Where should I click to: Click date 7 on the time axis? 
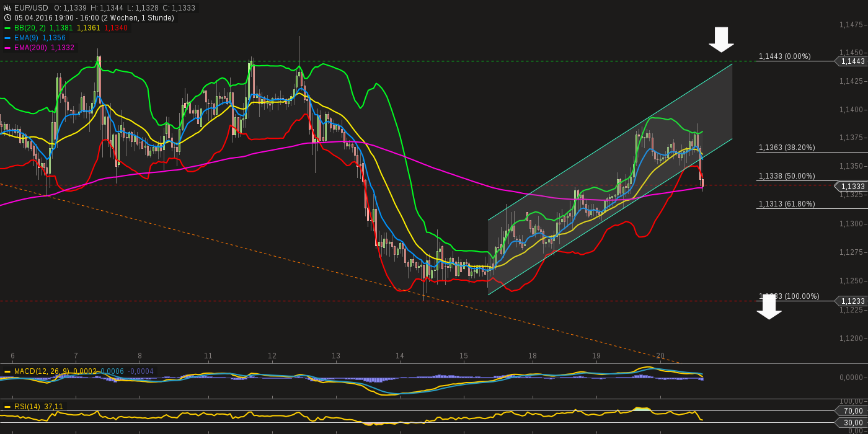76,356
